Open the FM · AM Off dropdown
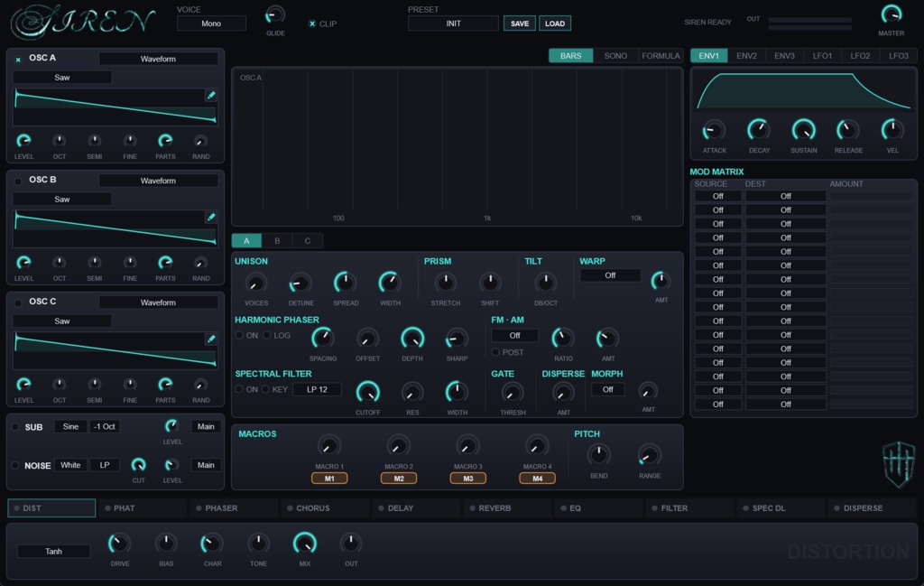Viewport: 924px width, 586px height. click(514, 336)
